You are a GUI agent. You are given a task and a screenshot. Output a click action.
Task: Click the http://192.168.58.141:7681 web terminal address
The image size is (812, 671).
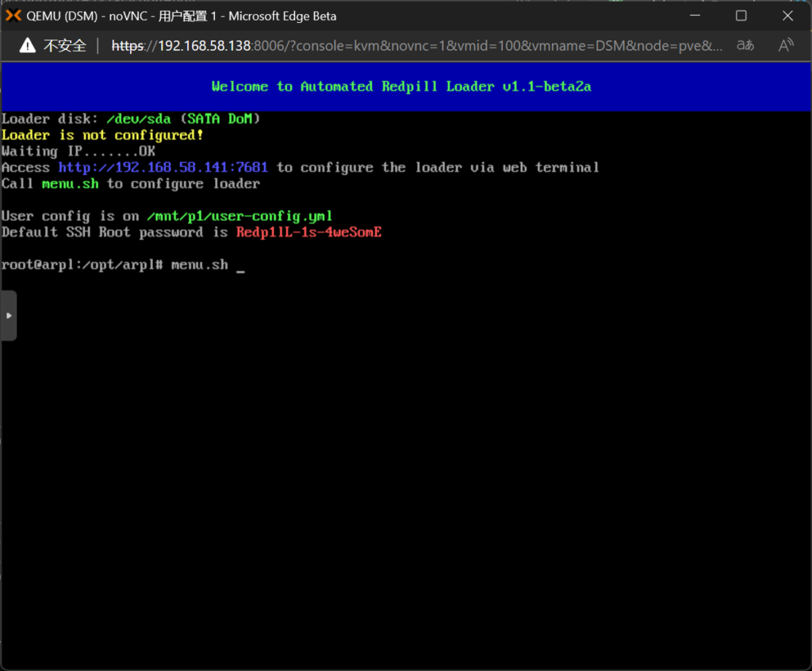pos(163,167)
